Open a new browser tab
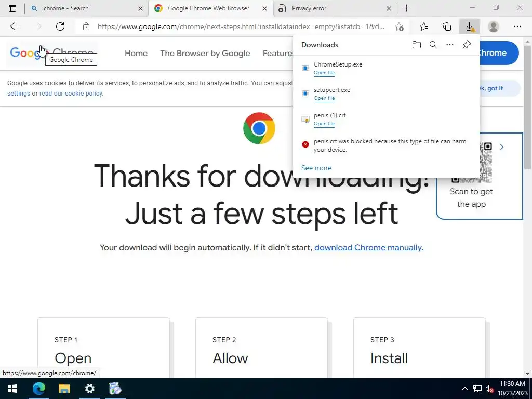 (406, 8)
